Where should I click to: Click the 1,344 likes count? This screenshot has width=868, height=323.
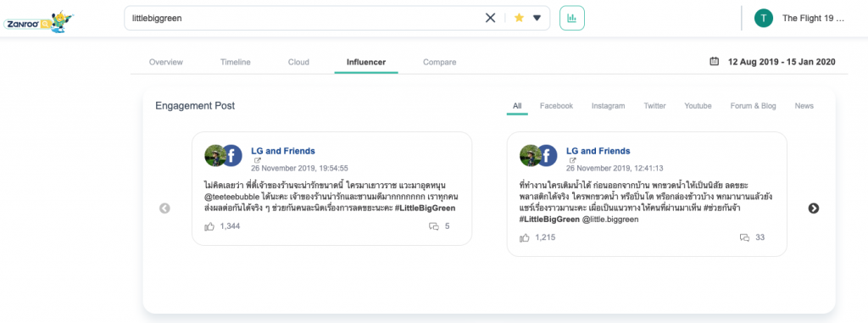coord(230,226)
